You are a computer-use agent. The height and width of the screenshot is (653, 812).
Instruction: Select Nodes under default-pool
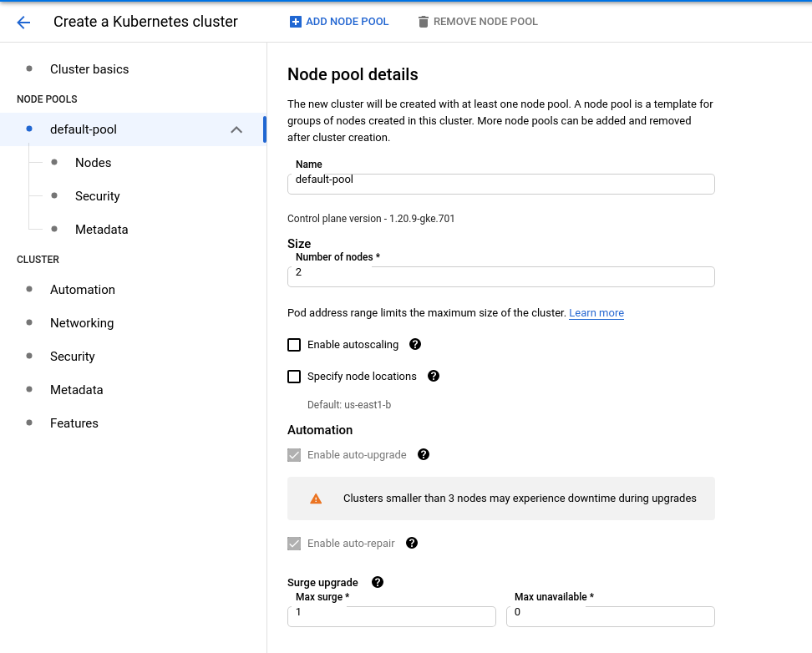pyautogui.click(x=93, y=163)
